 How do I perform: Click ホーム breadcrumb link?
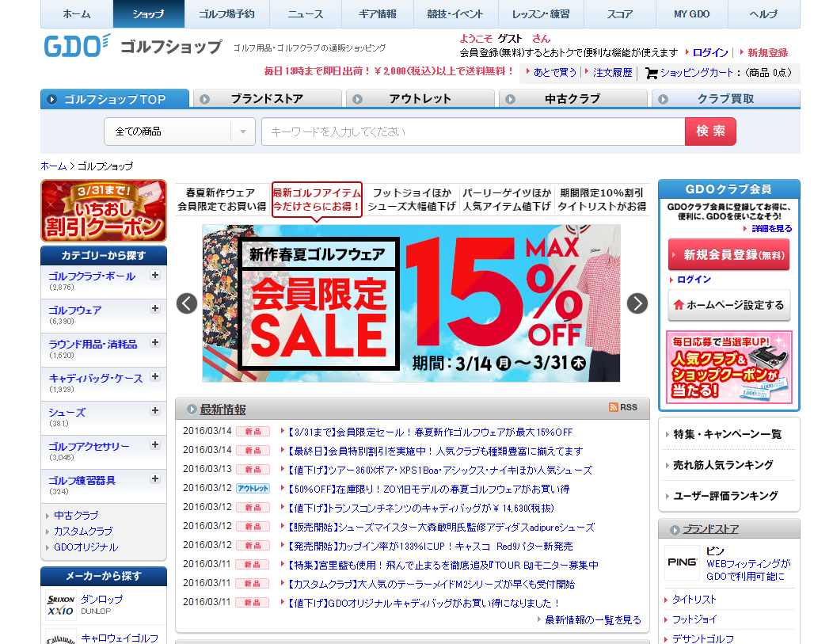click(x=54, y=166)
